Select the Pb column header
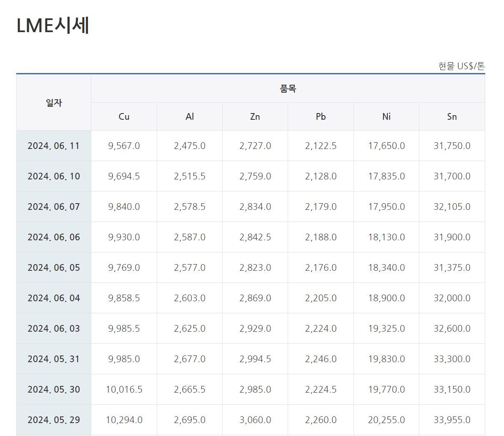 (x=321, y=117)
